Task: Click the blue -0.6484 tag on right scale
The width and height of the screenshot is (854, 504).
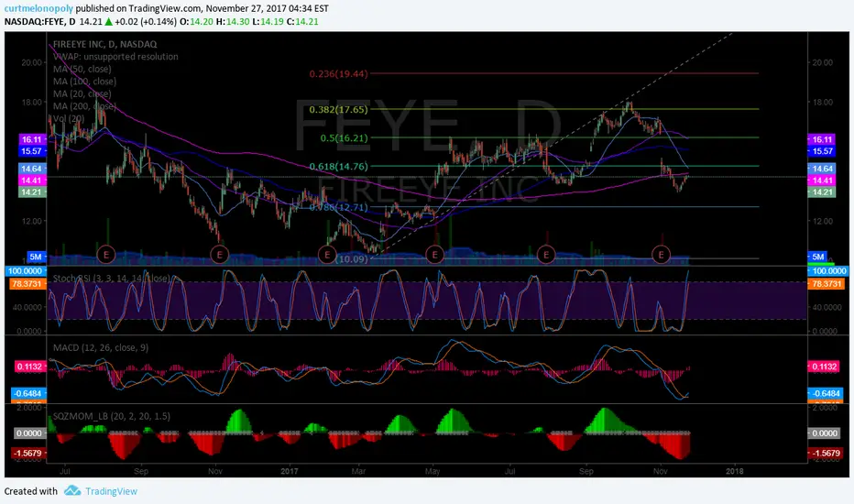Action: coord(825,393)
